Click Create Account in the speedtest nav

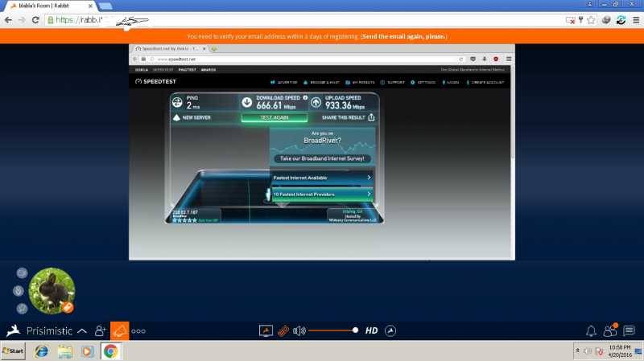click(485, 83)
